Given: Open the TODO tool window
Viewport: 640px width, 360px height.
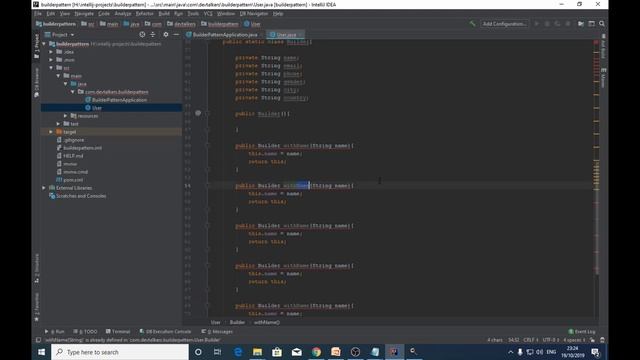Looking at the screenshot, I should 85,331.
